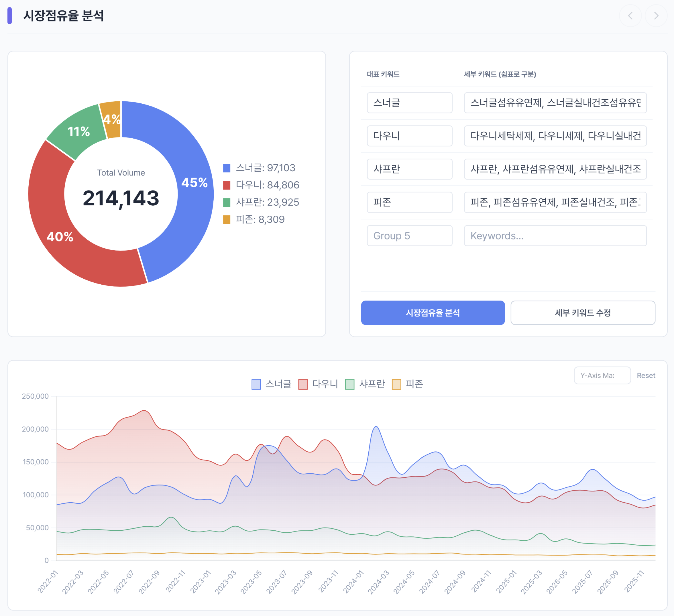The image size is (674, 616).
Task: Edit the 피존섬유유연제 detail keywords field
Action: 555,202
